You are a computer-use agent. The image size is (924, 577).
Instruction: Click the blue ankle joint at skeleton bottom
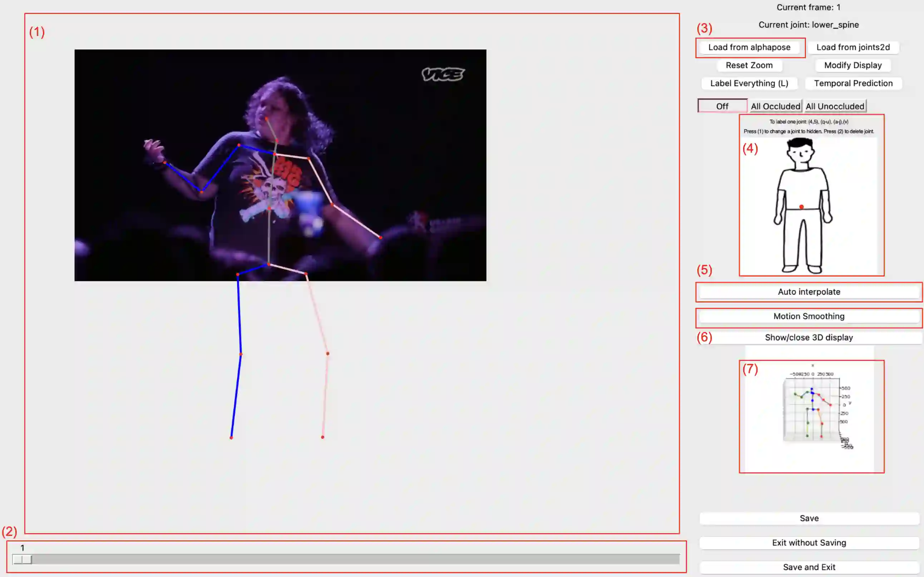[x=231, y=438]
